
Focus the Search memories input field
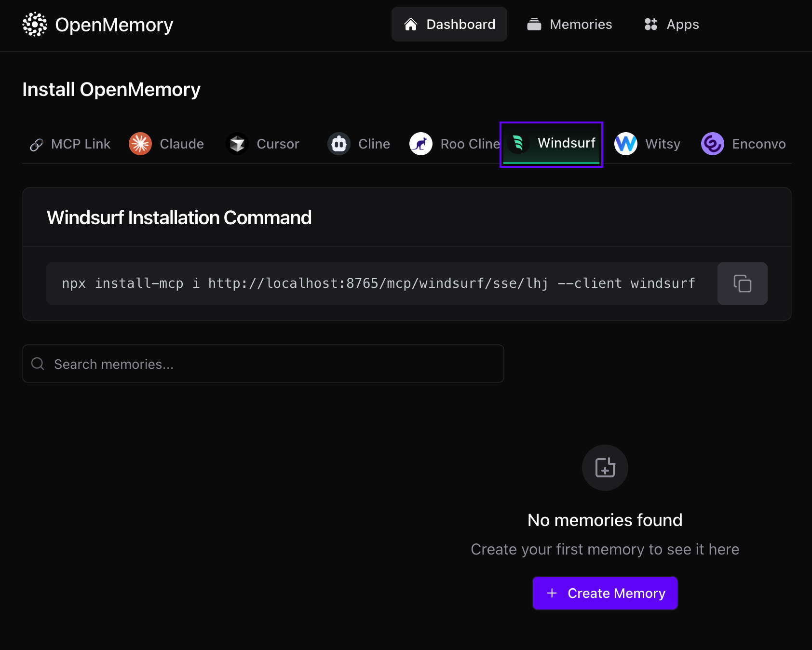click(x=263, y=364)
